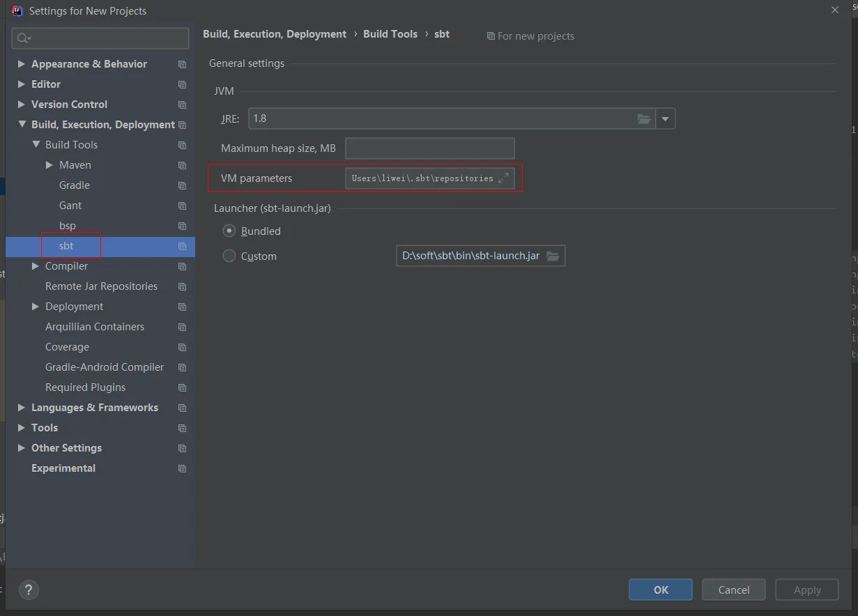Click the Maximum heap size input field
Viewport: 858px width, 616px height.
tap(429, 148)
